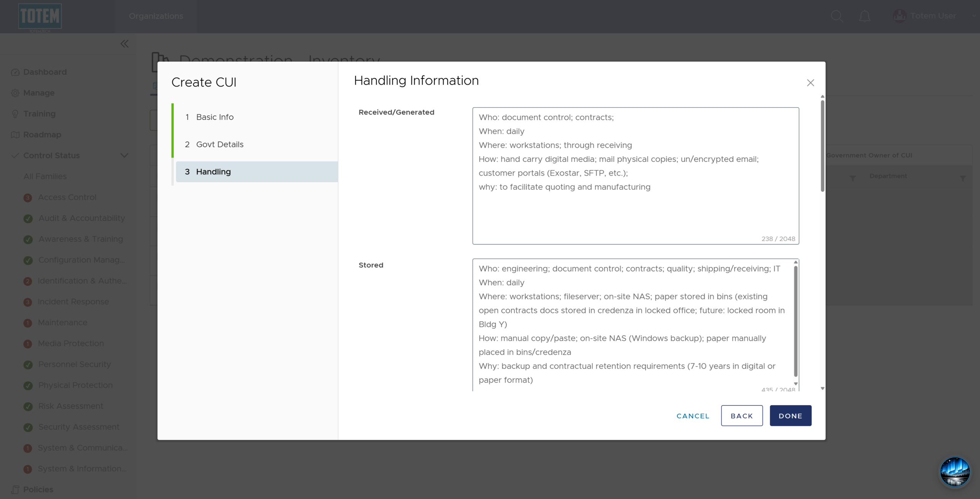Viewport: 980px width, 499px height.
Task: Click Department column filter icon
Action: pyautogui.click(x=962, y=178)
